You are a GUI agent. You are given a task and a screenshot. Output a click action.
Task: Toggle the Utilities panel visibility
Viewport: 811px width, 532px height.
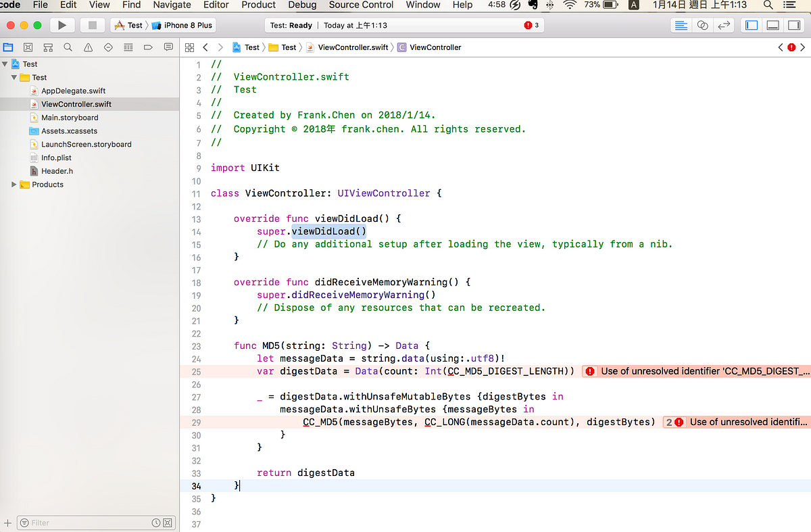coord(793,25)
